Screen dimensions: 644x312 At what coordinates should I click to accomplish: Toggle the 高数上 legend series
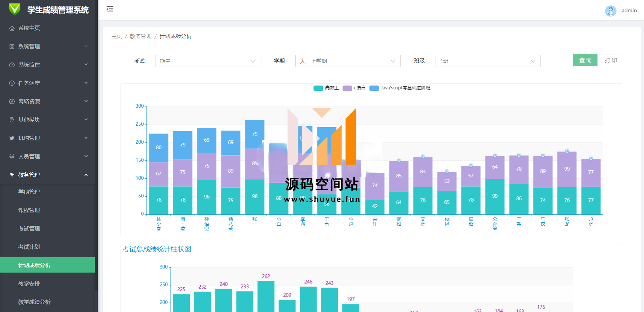pyautogui.click(x=326, y=88)
